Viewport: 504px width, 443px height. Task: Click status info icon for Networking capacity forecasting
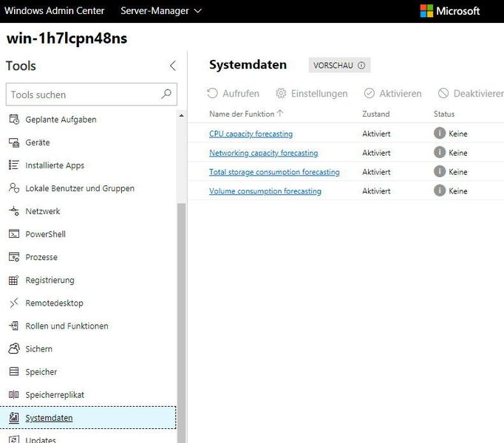coord(440,152)
